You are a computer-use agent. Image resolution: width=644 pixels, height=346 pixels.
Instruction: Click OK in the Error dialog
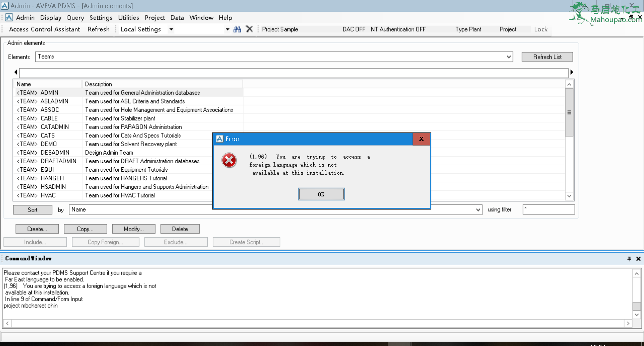point(321,194)
